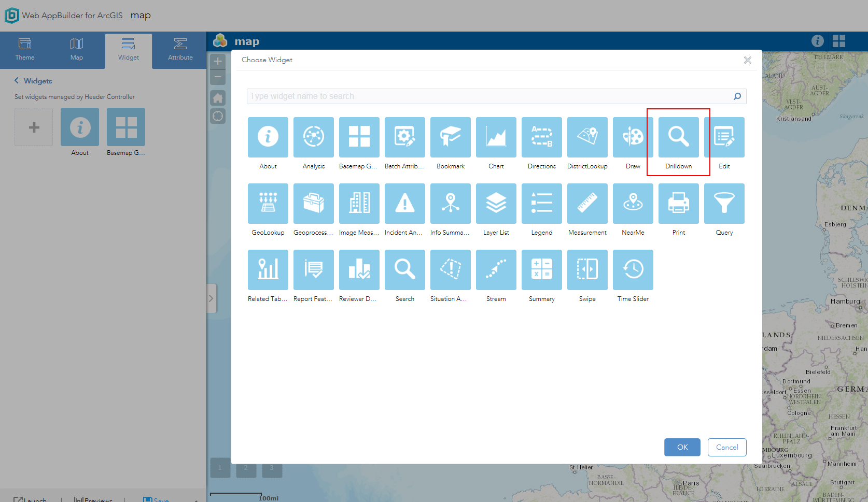Choose the Time Slider widget
The image size is (868, 502).
click(633, 270)
